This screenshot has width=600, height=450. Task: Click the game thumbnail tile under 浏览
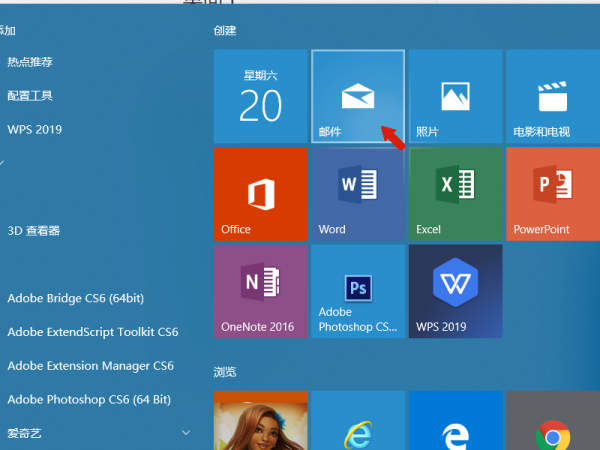tap(260, 422)
